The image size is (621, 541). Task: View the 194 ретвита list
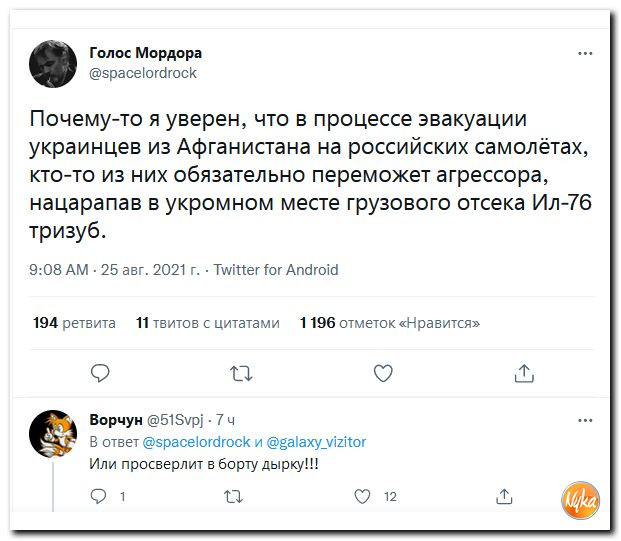(74, 323)
